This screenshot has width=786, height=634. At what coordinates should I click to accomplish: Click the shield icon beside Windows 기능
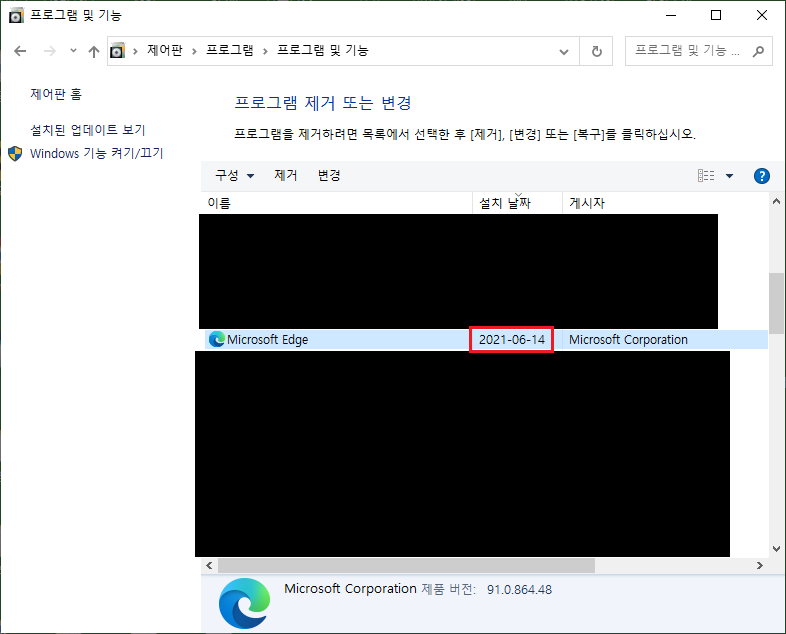point(16,153)
